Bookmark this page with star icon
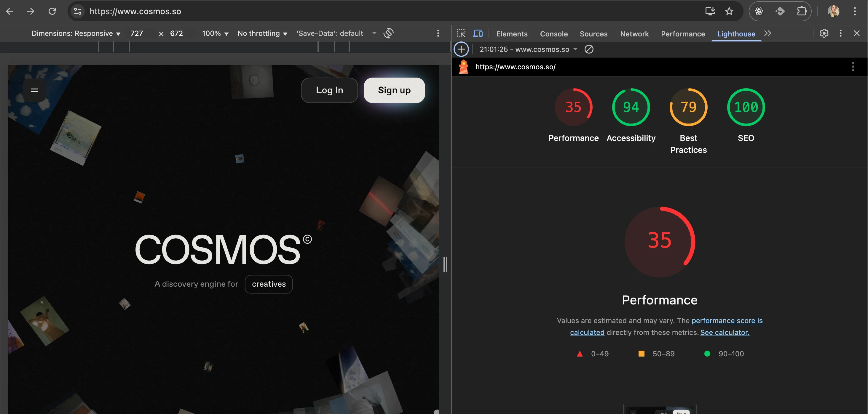Image resolution: width=868 pixels, height=414 pixels. click(x=729, y=12)
